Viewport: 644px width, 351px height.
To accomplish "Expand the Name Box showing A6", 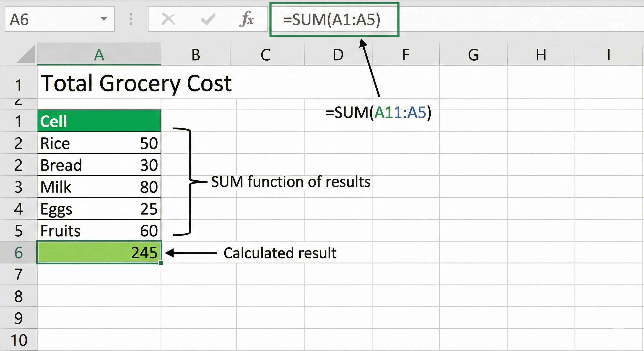I will coord(50,19).
